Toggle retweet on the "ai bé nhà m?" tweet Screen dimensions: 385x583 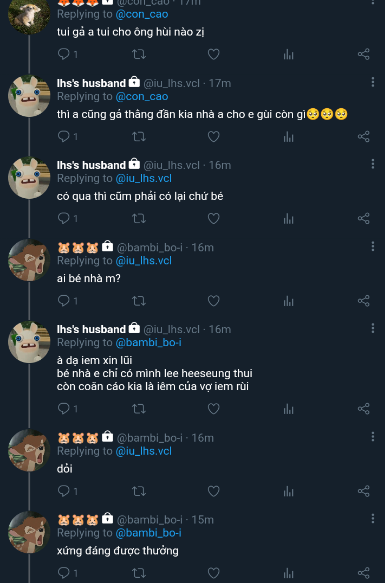click(x=139, y=300)
